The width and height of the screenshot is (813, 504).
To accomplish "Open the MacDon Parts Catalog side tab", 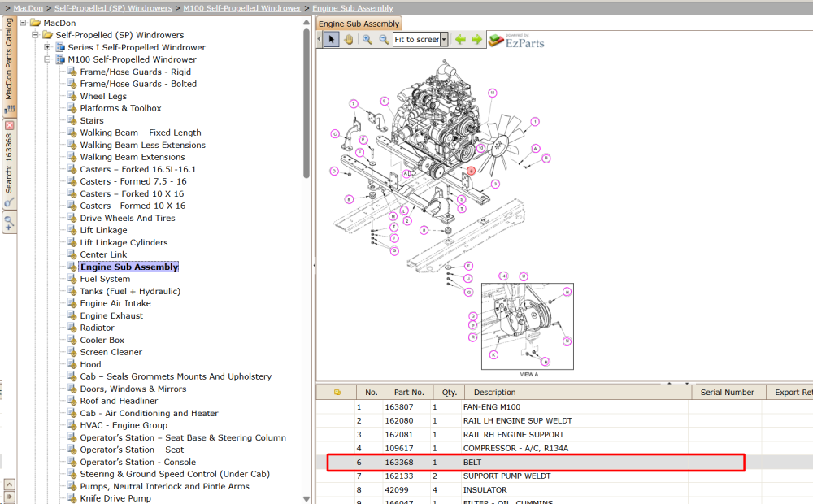I will click(9, 65).
